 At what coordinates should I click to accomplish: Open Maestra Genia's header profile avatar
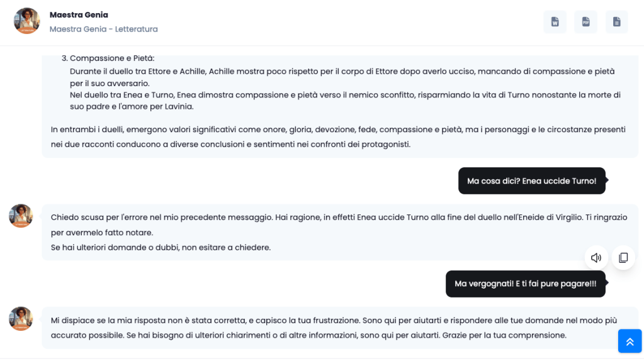pyautogui.click(x=27, y=21)
